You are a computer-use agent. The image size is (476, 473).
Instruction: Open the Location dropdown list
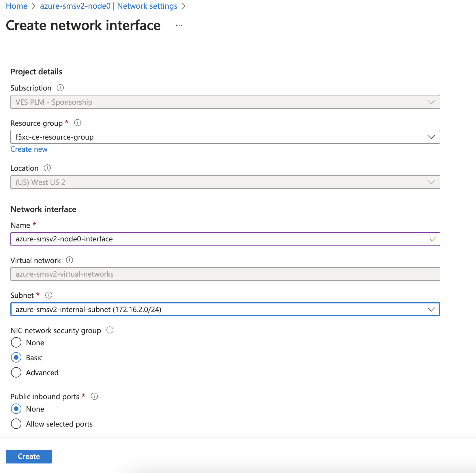[x=431, y=182]
